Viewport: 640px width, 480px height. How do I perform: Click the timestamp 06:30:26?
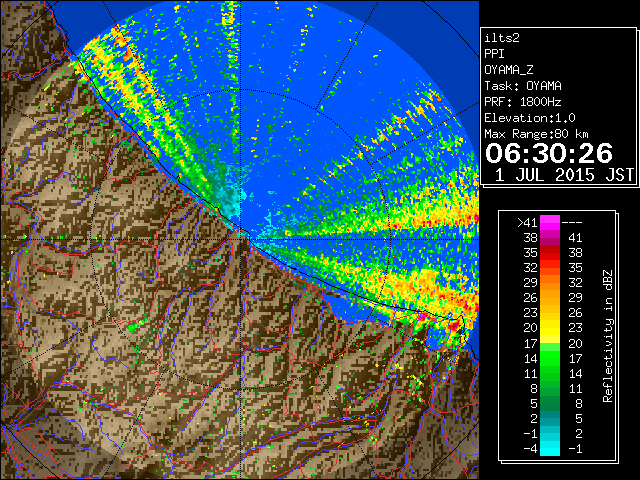(549, 153)
